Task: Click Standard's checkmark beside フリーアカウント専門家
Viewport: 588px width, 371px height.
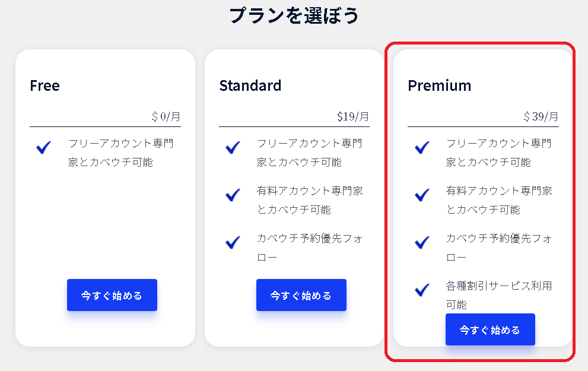Action: coord(233,147)
